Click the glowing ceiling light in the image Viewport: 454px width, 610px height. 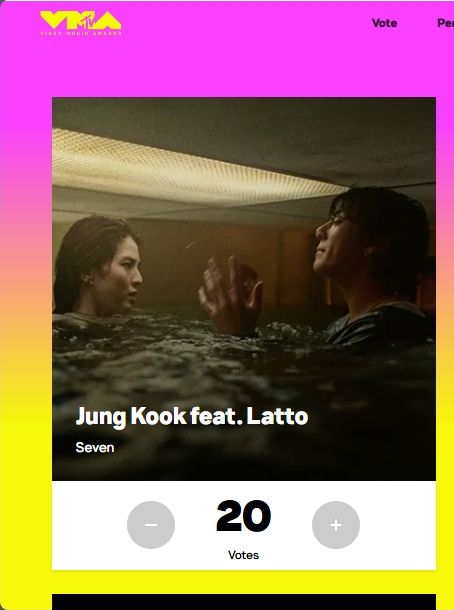pos(195,167)
